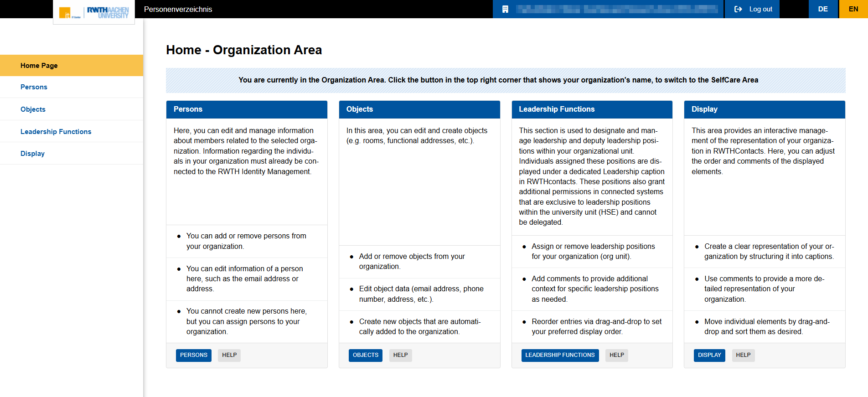Screen dimensions: 868x397
Task: Click 'Edit object data' list item
Action: [419, 294]
